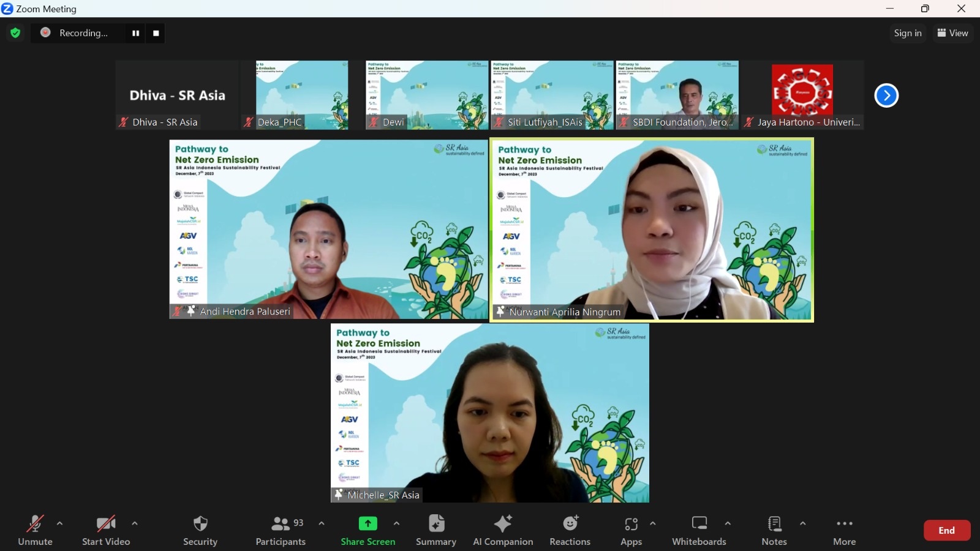Start your video
980x551 pixels.
tap(105, 530)
